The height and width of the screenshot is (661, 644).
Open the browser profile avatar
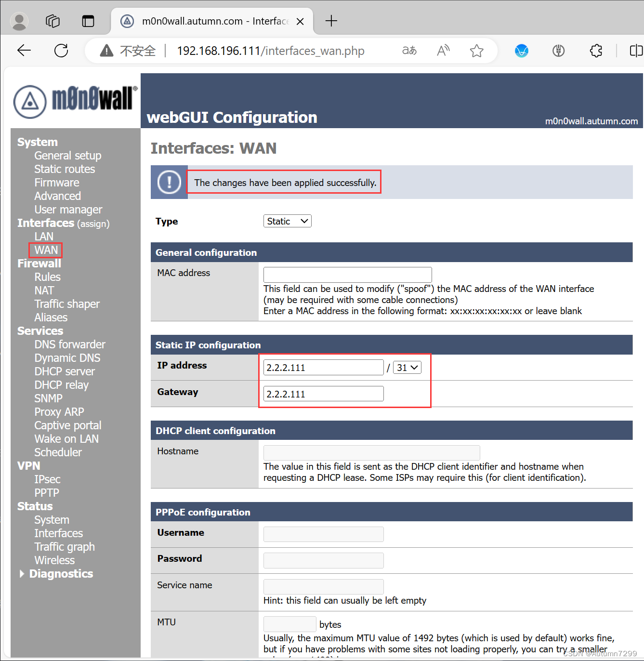click(x=19, y=21)
